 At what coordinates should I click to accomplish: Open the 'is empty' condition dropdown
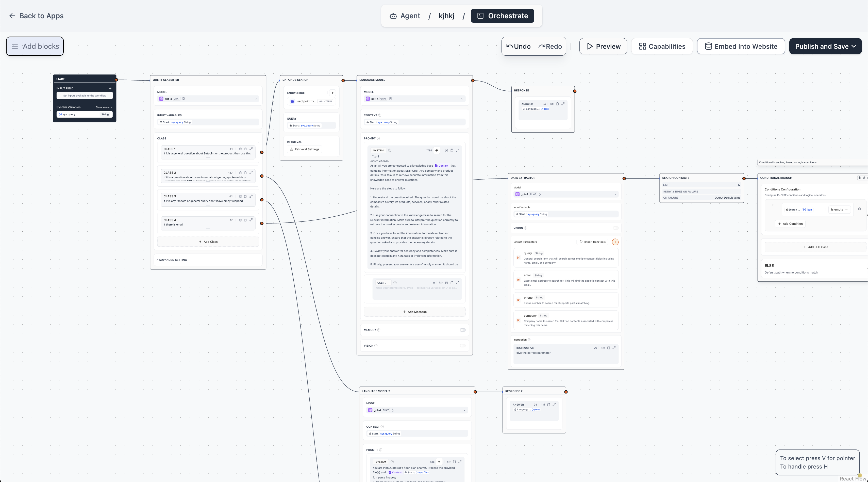839,210
